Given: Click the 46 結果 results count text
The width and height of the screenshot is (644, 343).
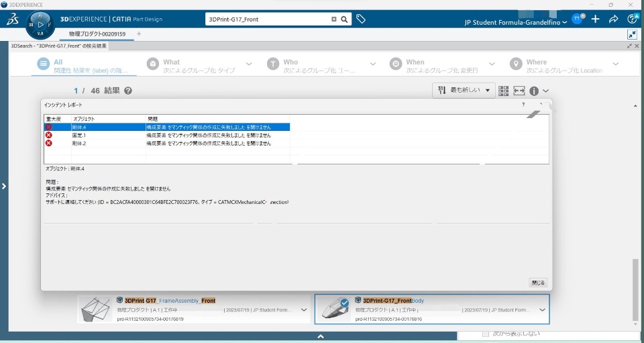Looking at the screenshot, I should point(105,91).
